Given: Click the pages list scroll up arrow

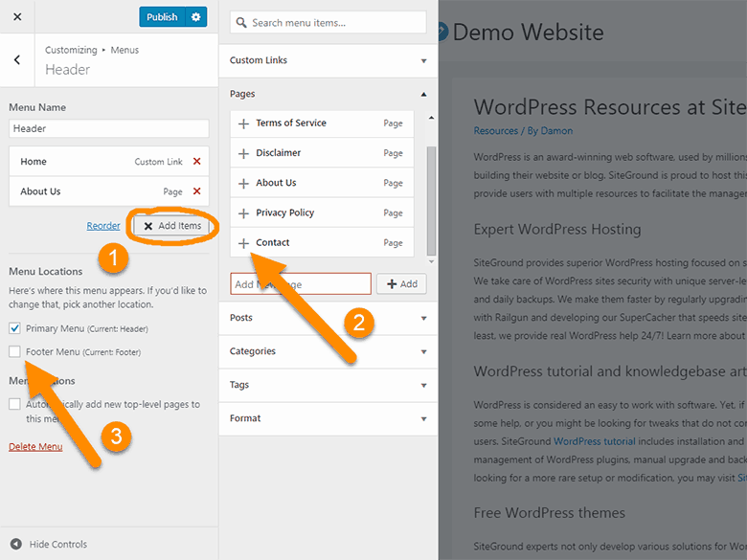Looking at the screenshot, I should coord(431,118).
